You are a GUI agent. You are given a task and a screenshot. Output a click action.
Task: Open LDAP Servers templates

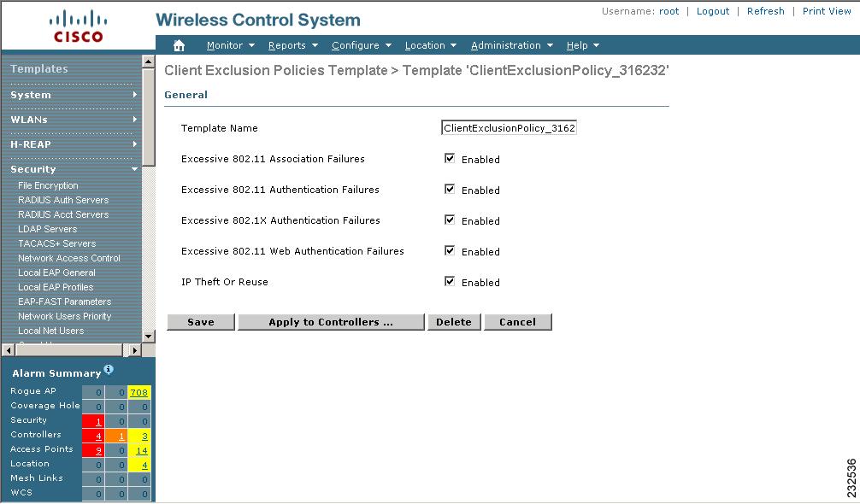point(47,229)
